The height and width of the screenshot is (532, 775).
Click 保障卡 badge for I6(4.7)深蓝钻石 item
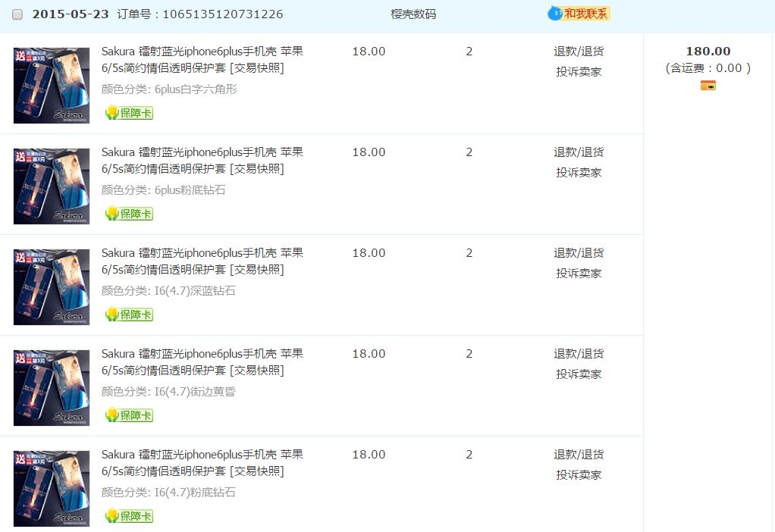(129, 315)
